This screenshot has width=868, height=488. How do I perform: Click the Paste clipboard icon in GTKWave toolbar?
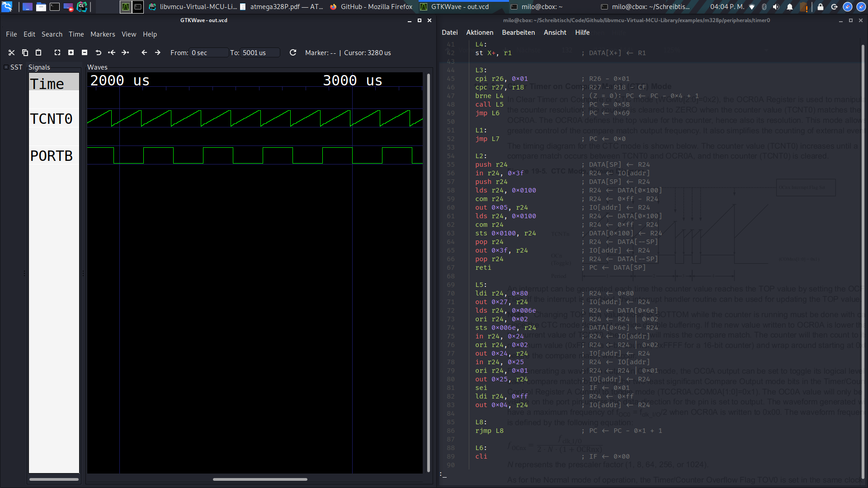pyautogui.click(x=38, y=53)
